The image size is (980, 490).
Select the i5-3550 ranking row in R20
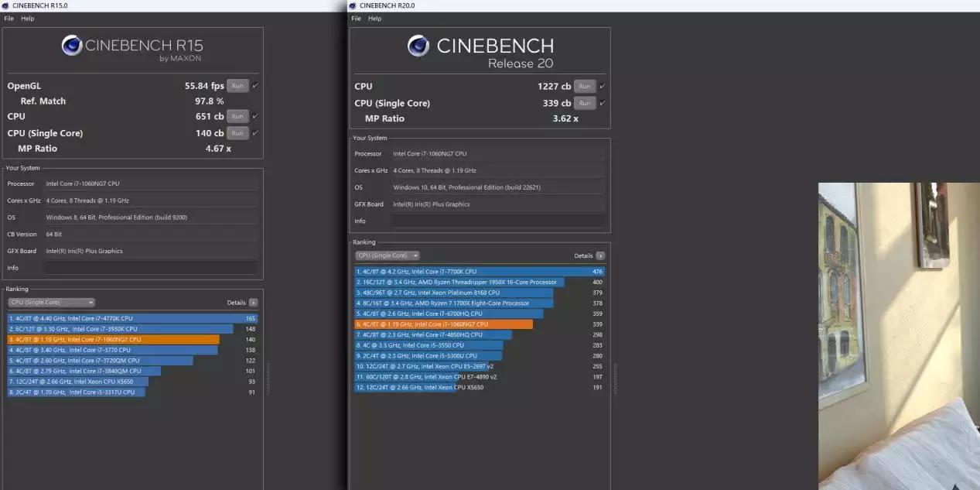tap(480, 345)
